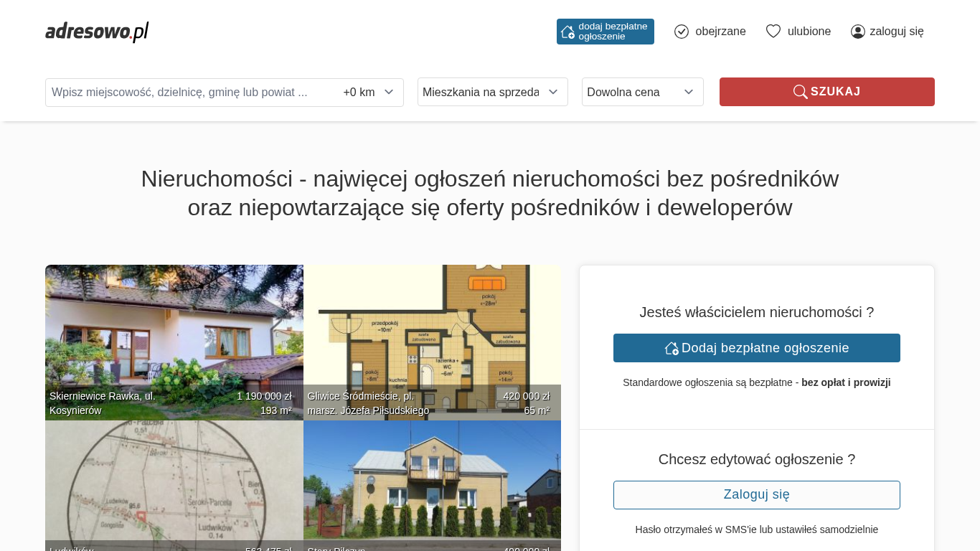Click house icon in 'Dodaj bezpłatne ogłoszenie' panel button
The height and width of the screenshot is (551, 980).
(672, 348)
